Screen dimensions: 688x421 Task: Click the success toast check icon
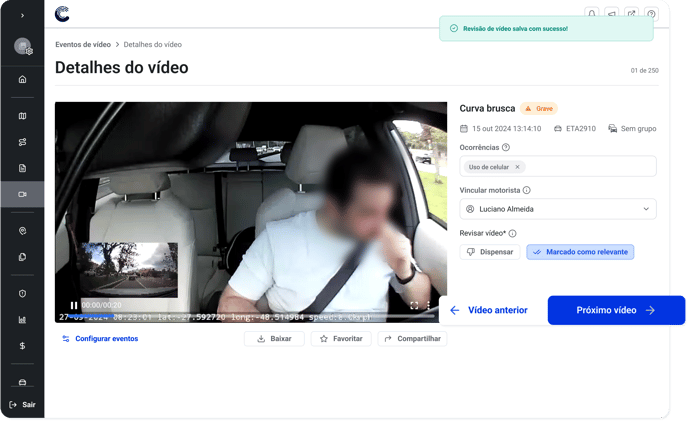coord(454,29)
